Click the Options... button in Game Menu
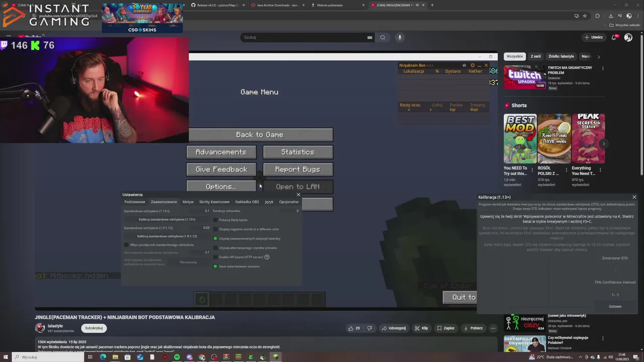644x362 pixels. pyautogui.click(x=221, y=187)
